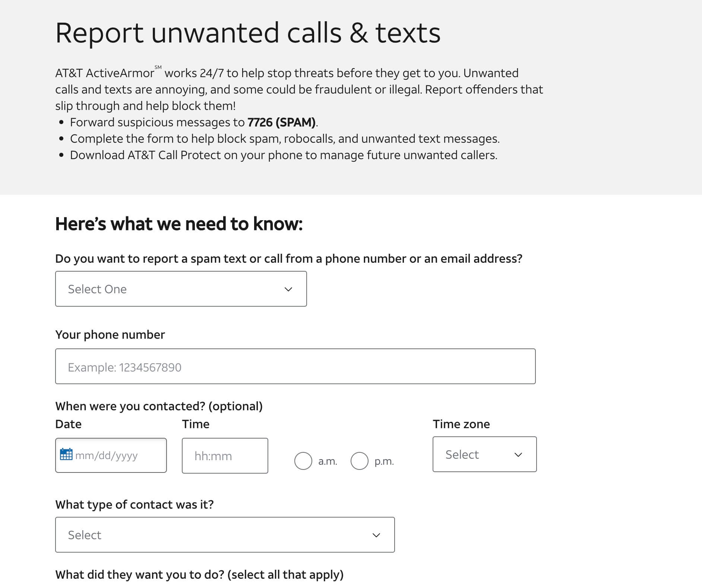Click the Time field label
The image size is (702, 588).
(x=196, y=424)
